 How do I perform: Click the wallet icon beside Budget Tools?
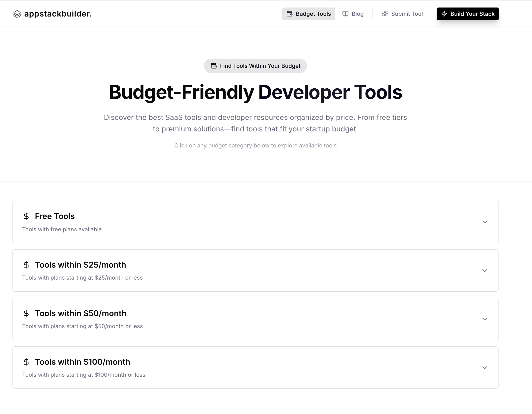[290, 14]
